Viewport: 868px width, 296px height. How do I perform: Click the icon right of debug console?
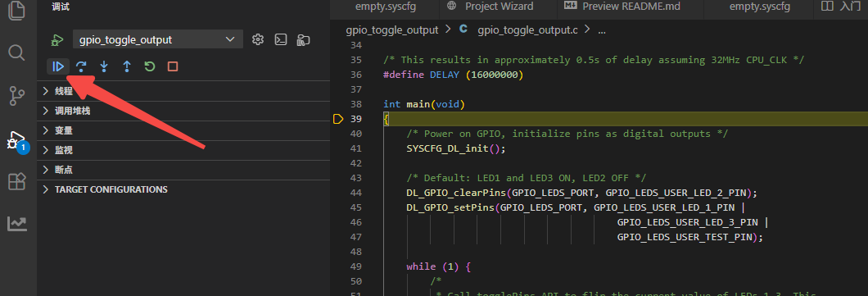(x=303, y=39)
